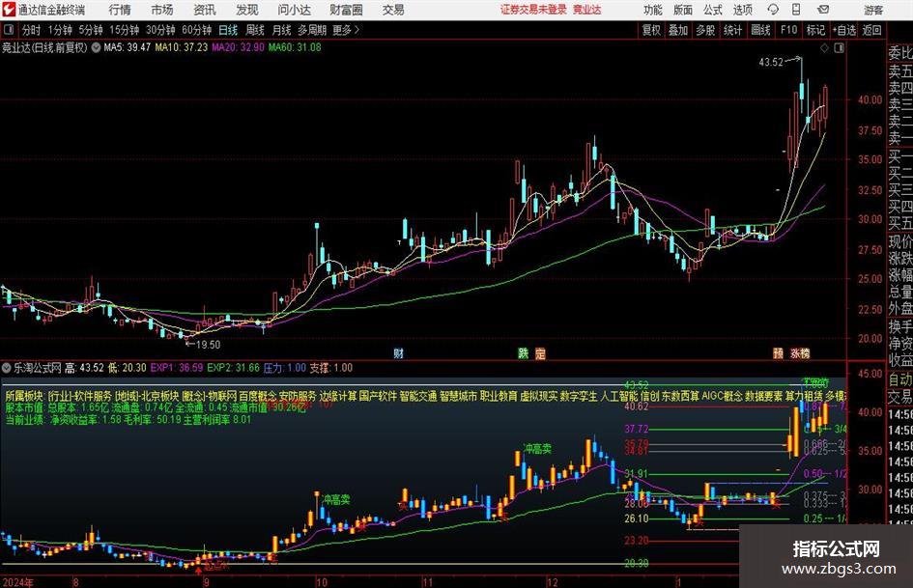Open the 公式 menu
913x588 pixels.
pyautogui.click(x=713, y=10)
